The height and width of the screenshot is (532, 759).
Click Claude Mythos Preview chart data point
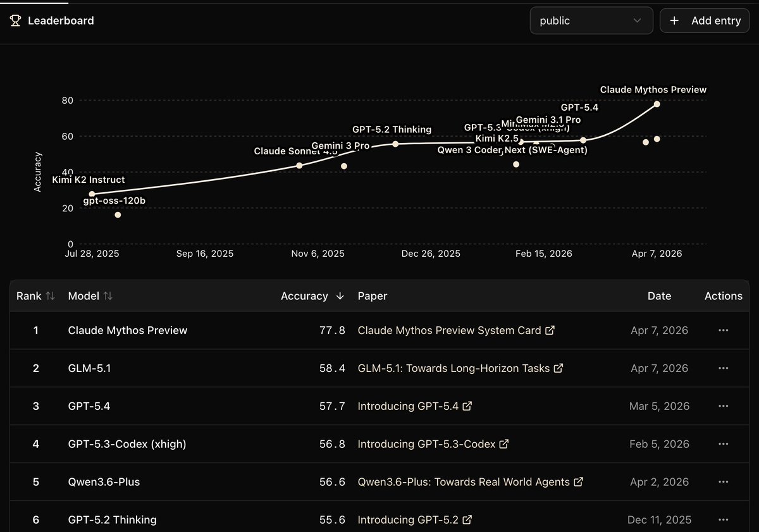tap(657, 104)
